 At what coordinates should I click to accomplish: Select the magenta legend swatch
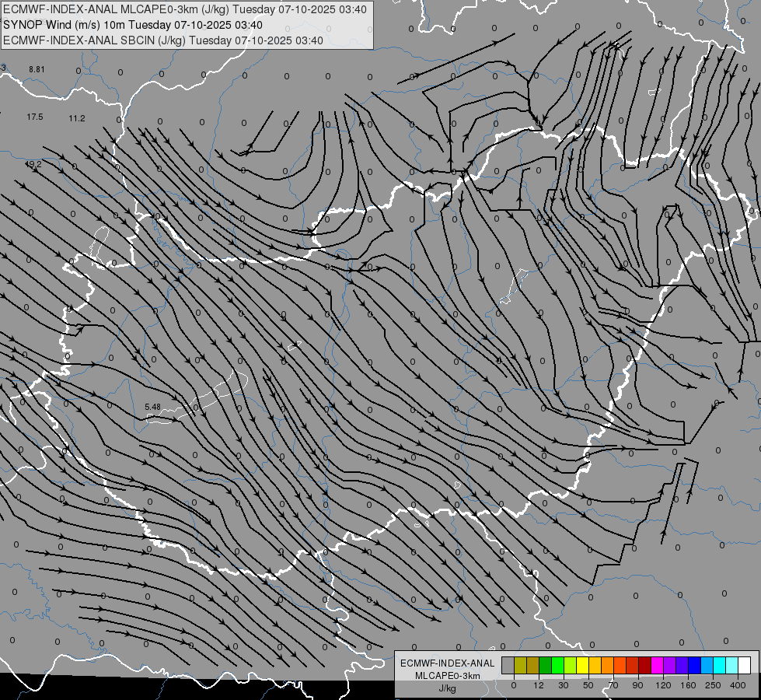tap(657, 666)
